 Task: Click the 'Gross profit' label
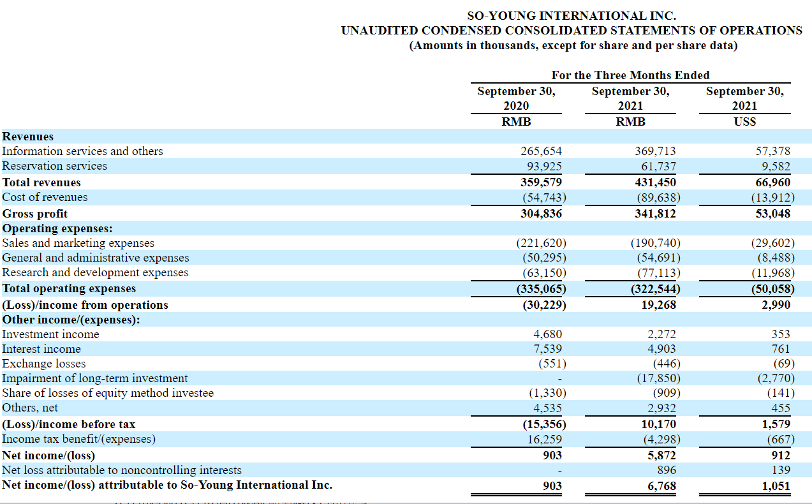point(35,214)
